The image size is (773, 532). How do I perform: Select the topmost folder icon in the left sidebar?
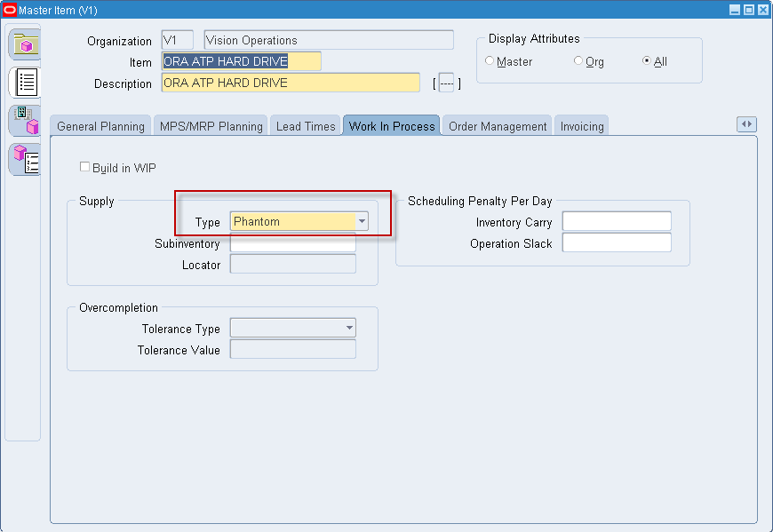click(24, 43)
